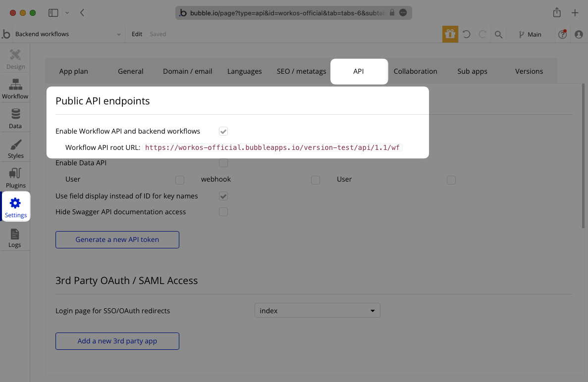
Task: View the Logs section
Action: click(x=15, y=237)
